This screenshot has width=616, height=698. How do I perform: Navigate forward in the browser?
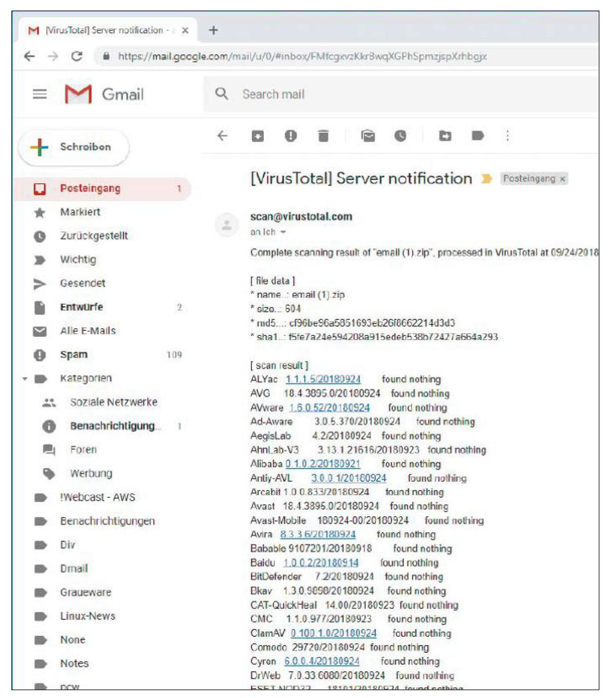tap(53, 57)
